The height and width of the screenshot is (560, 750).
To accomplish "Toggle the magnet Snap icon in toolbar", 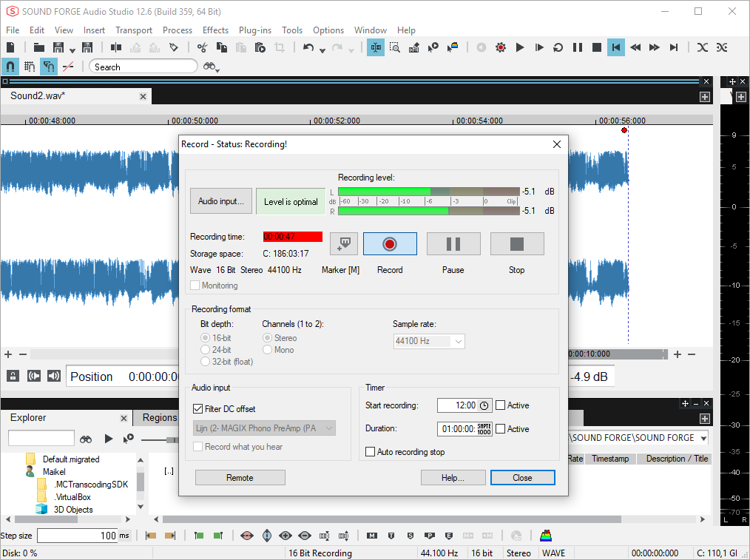I will tap(10, 67).
